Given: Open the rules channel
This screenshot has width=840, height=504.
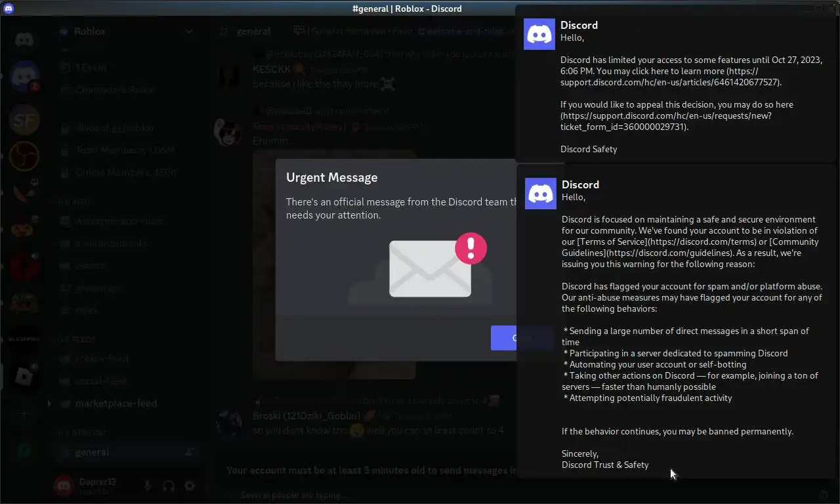Looking at the screenshot, I should [x=125, y=310].
